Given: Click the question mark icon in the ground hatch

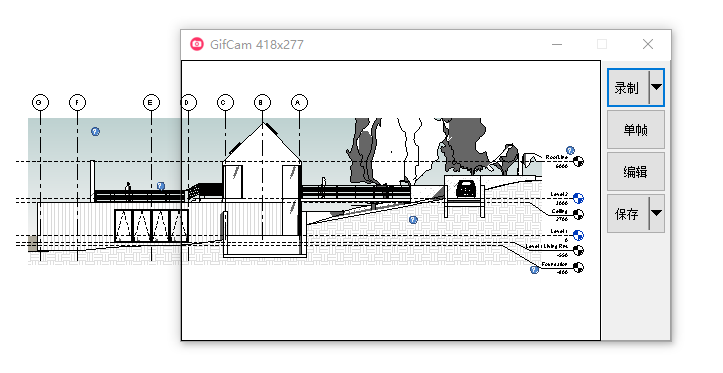Looking at the screenshot, I should tap(413, 220).
